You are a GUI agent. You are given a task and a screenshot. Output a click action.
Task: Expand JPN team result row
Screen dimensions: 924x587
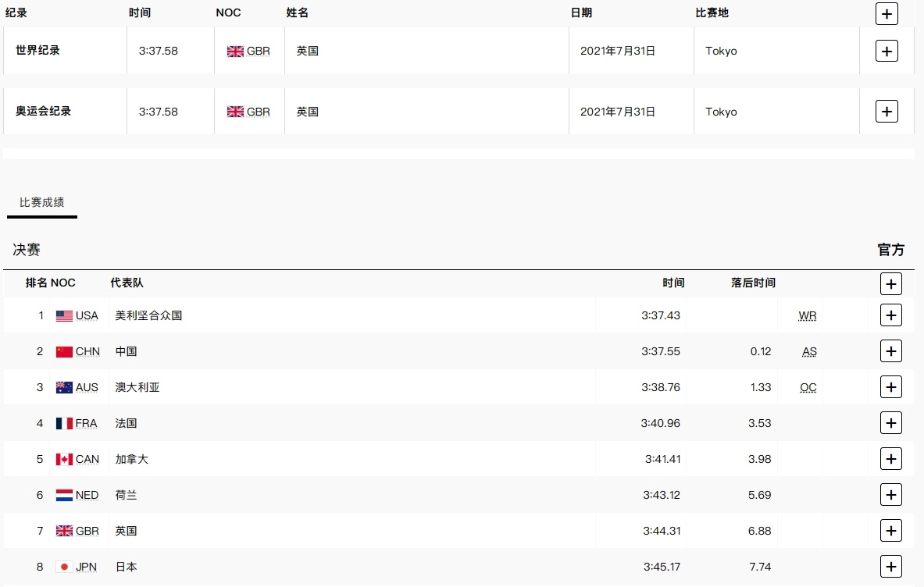click(x=891, y=567)
